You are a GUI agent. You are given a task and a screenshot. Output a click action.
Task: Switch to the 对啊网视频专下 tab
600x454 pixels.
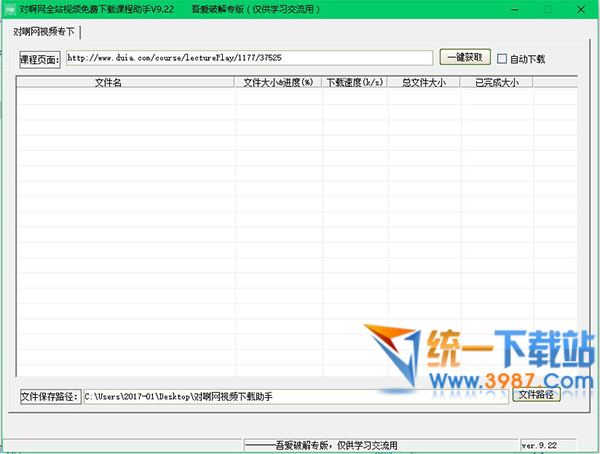pos(44,32)
